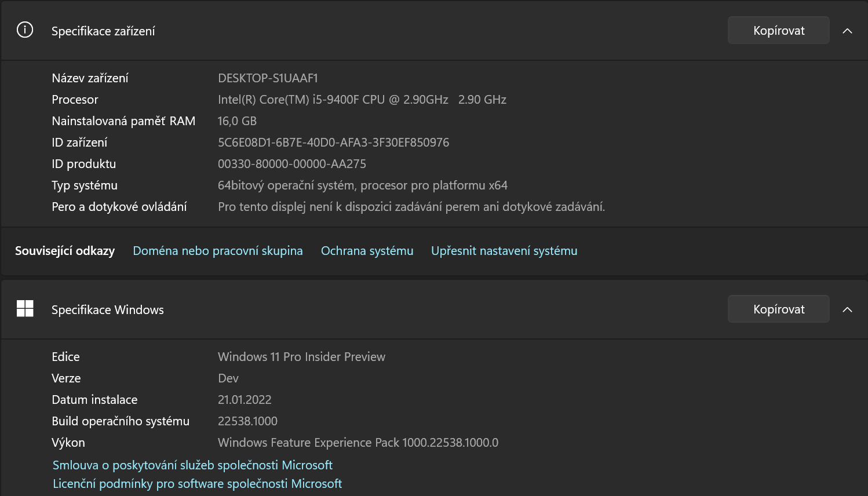
Task: Collapse the Specifikace Windows section chevron
Action: [847, 309]
